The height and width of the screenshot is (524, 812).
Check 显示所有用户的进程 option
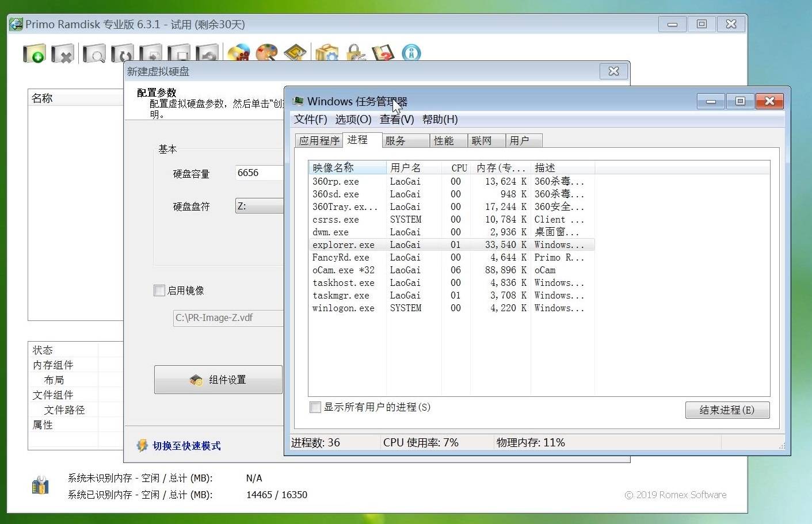(x=315, y=407)
